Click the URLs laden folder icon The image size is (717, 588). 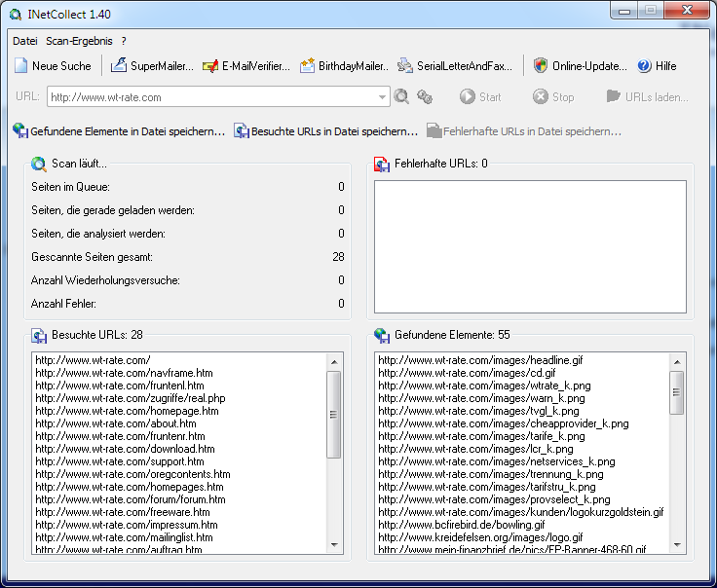(614, 96)
